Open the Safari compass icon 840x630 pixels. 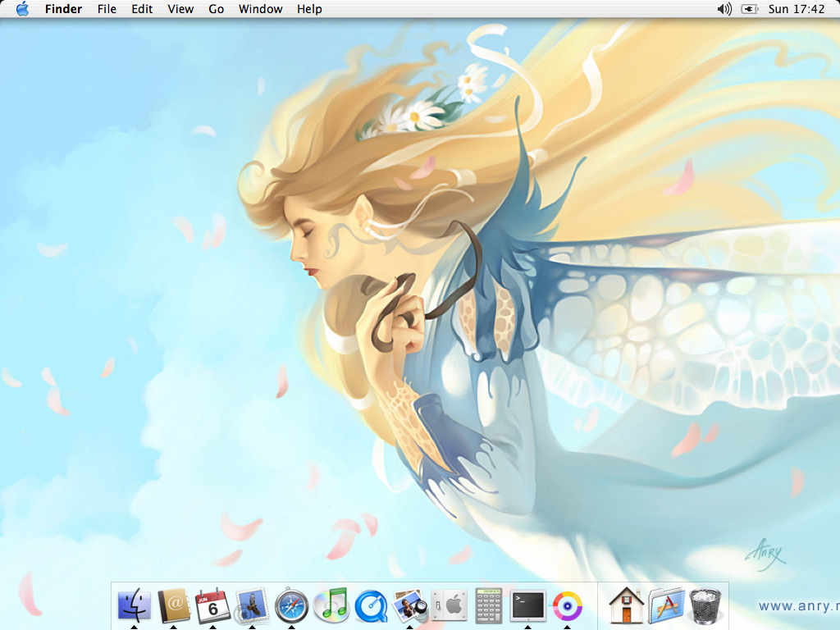pyautogui.click(x=291, y=605)
